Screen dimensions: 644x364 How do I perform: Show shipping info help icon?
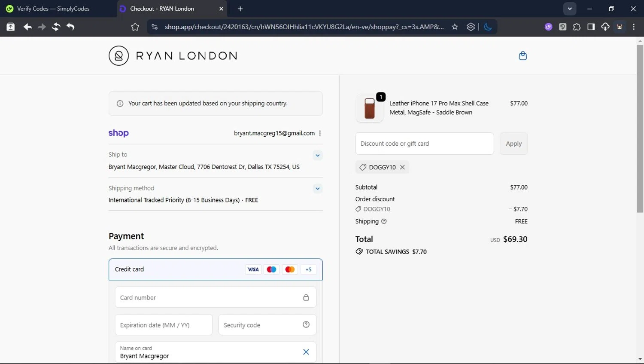click(x=384, y=221)
